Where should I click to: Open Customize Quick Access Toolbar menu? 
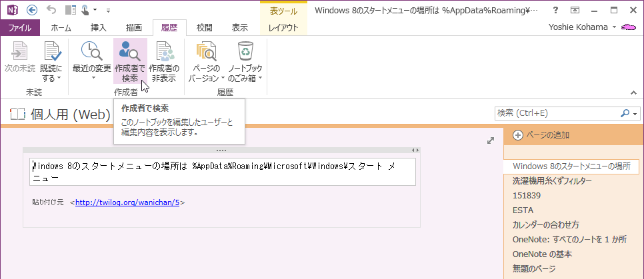click(108, 10)
